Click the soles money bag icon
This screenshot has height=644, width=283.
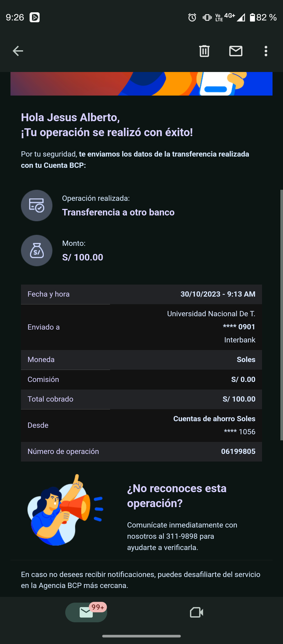tap(37, 251)
